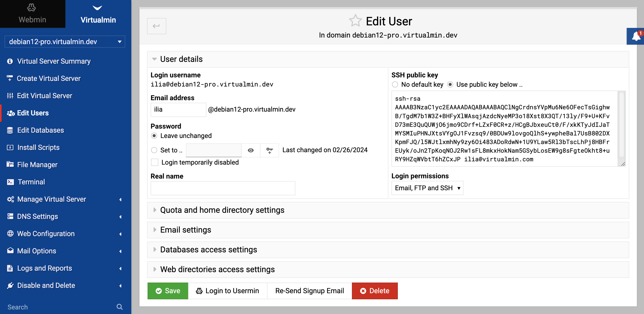This screenshot has width=644, height=314.
Task: Click the File Manager folder icon
Action: [10, 164]
